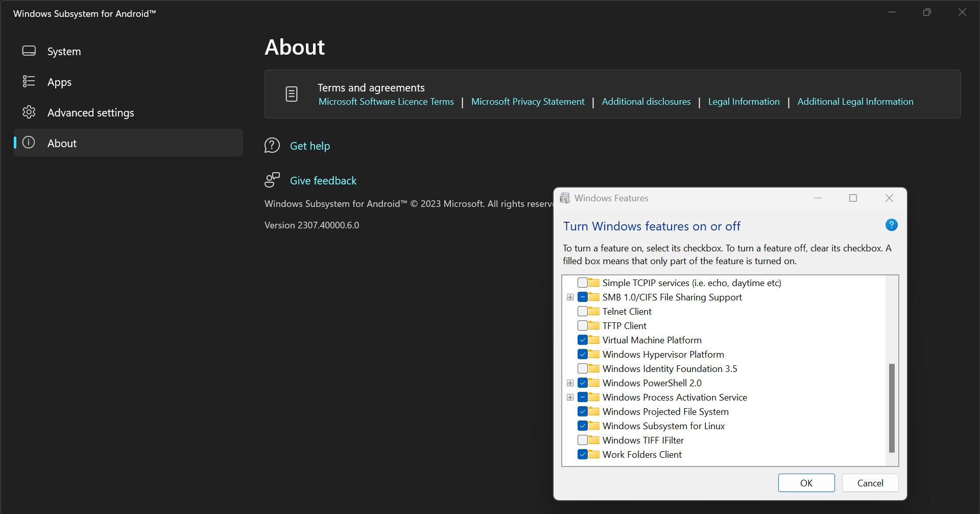980x514 pixels.
Task: Select the Work Folders Client row label
Action: tap(642, 454)
